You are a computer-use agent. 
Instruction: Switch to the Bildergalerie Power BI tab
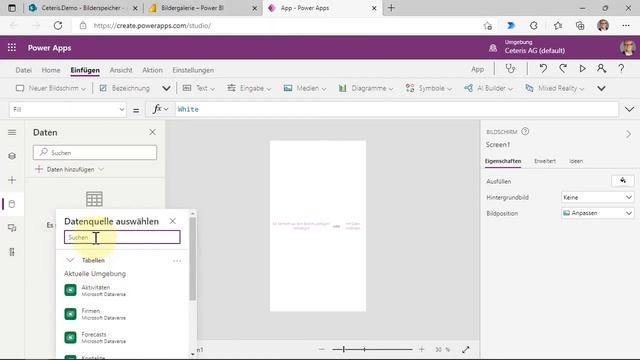[x=202, y=8]
